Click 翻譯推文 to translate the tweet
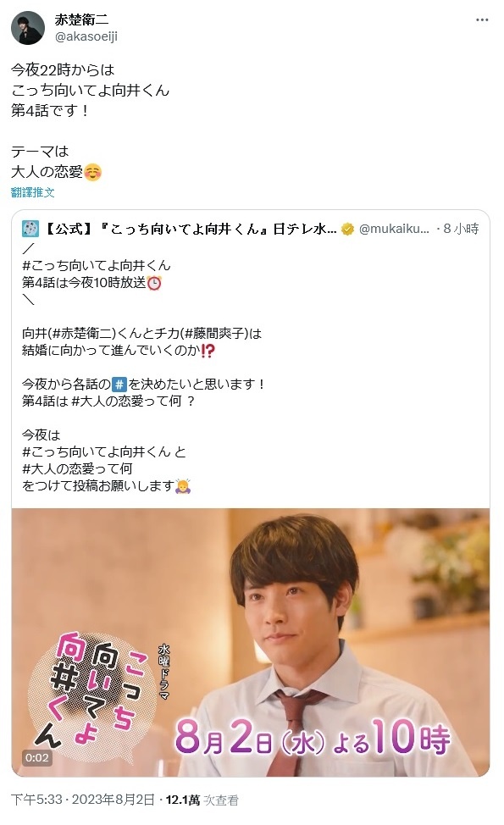Image resolution: width=504 pixels, height=825 pixels. click(x=33, y=192)
